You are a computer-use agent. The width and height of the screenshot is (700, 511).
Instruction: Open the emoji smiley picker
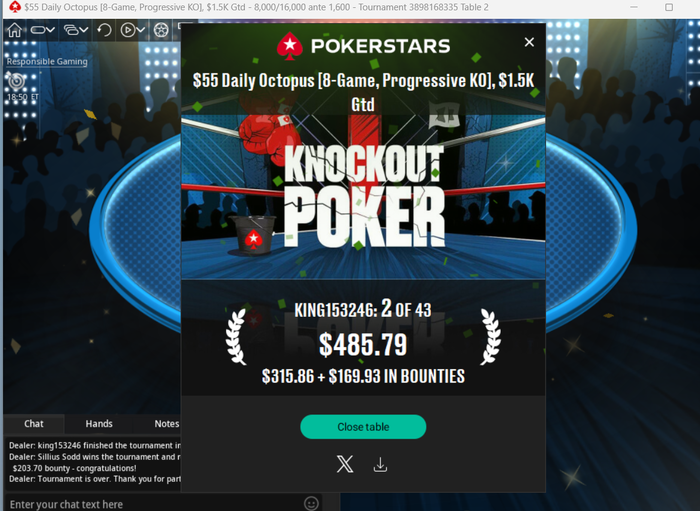click(311, 503)
